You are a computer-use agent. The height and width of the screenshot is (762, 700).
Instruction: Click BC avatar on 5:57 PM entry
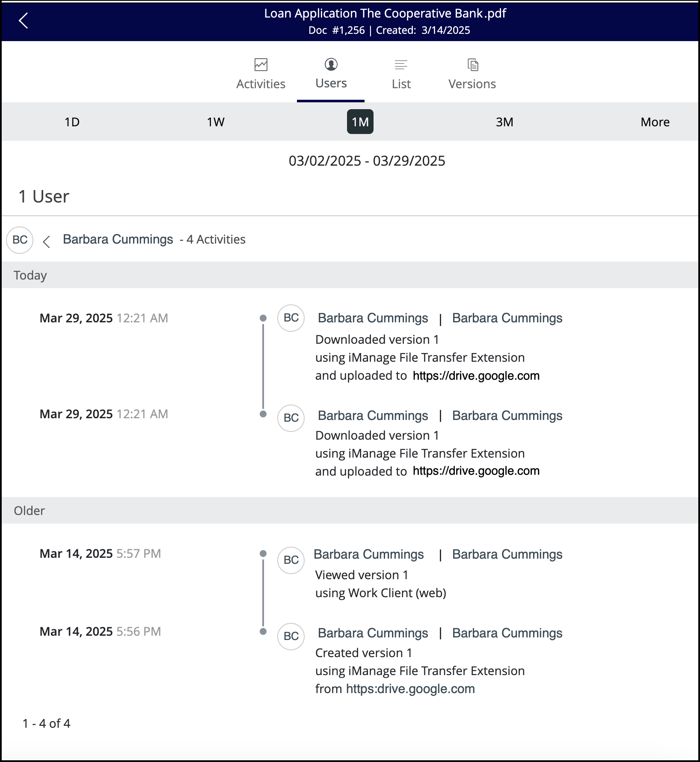(291, 560)
